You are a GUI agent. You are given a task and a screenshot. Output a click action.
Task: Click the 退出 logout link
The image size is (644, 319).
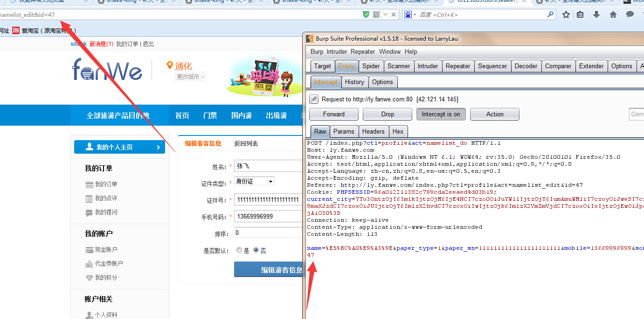point(148,44)
